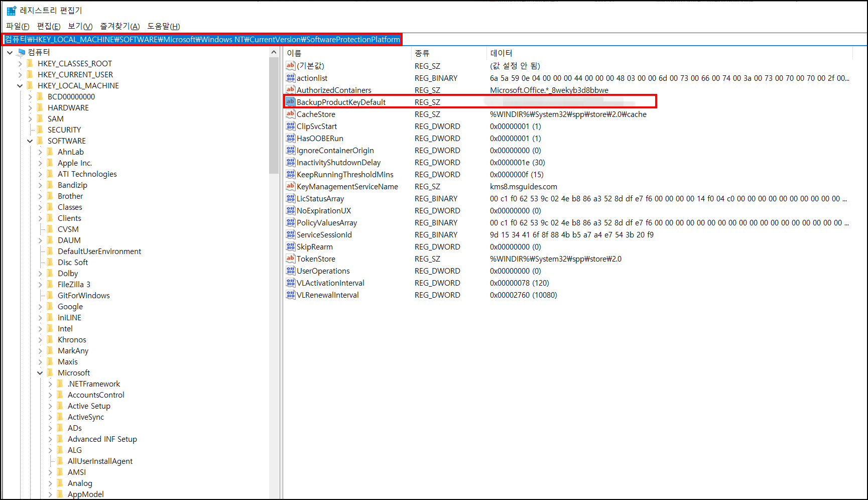Select the Bandizip key
The width and height of the screenshot is (868, 500).
(72, 185)
